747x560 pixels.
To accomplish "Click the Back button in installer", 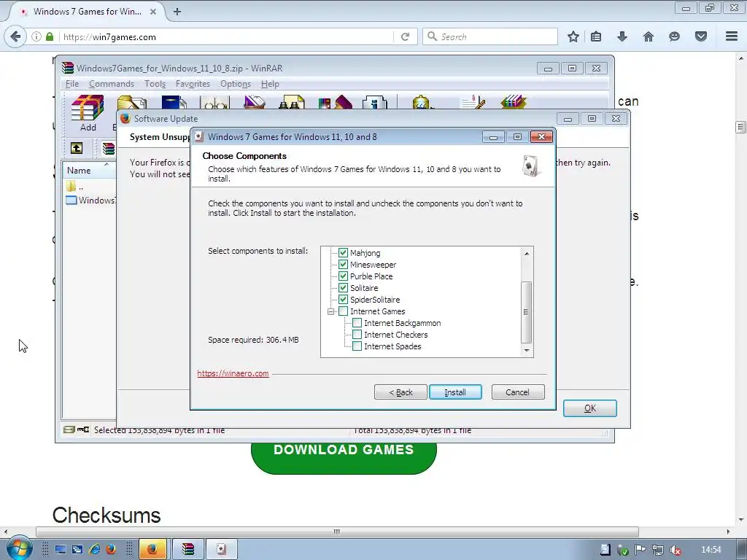I will tap(400, 392).
